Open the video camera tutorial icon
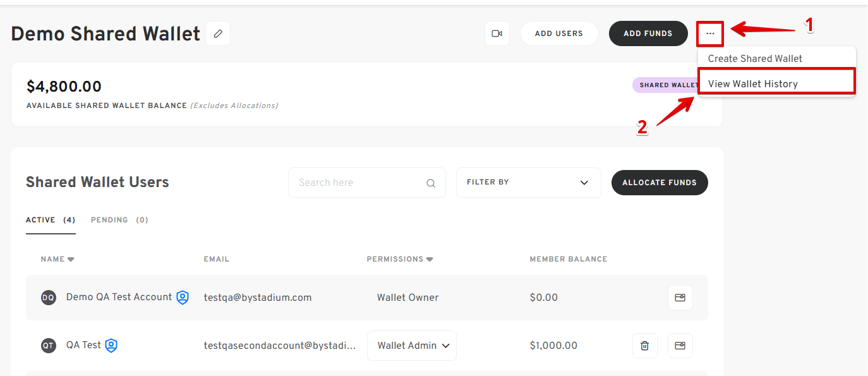 tap(497, 33)
